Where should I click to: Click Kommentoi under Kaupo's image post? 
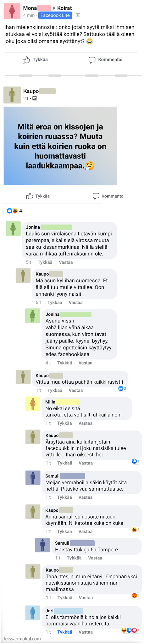(x=108, y=196)
